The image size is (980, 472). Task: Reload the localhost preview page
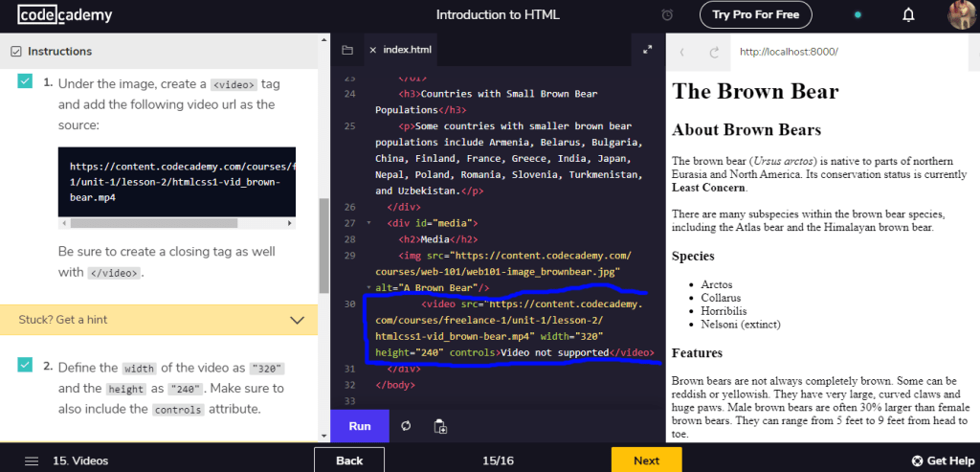713,52
